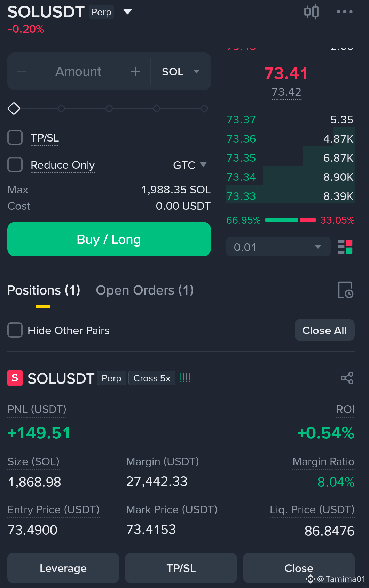Decrease amount with the minus icon
The width and height of the screenshot is (369, 588).
coord(22,72)
